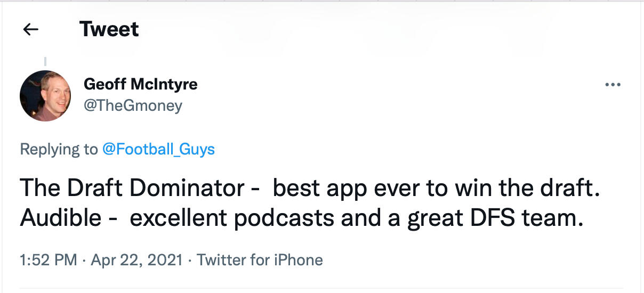Click the Apr 22, 2021 date

pyautogui.click(x=137, y=260)
